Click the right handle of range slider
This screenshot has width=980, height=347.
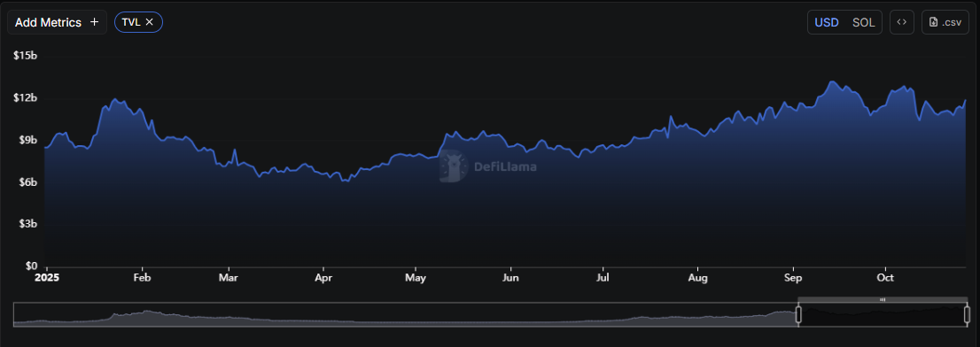968,314
